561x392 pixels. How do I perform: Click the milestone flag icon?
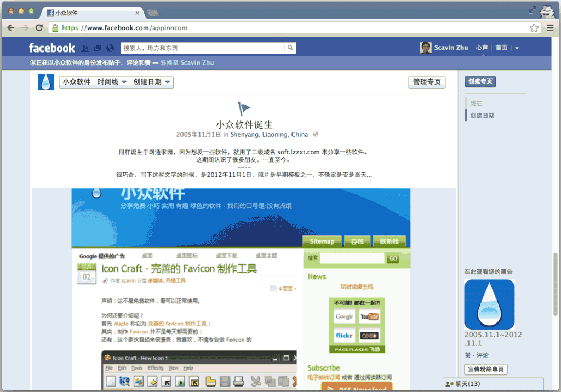(244, 108)
